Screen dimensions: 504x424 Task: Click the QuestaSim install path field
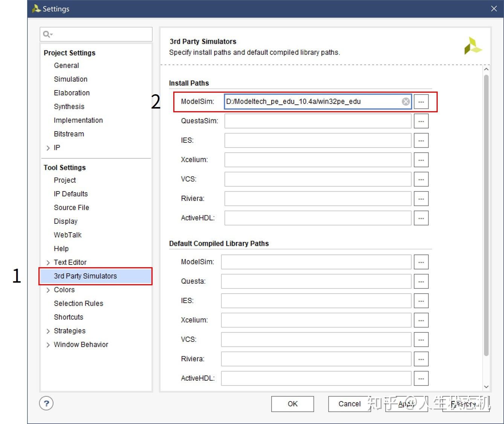point(318,121)
